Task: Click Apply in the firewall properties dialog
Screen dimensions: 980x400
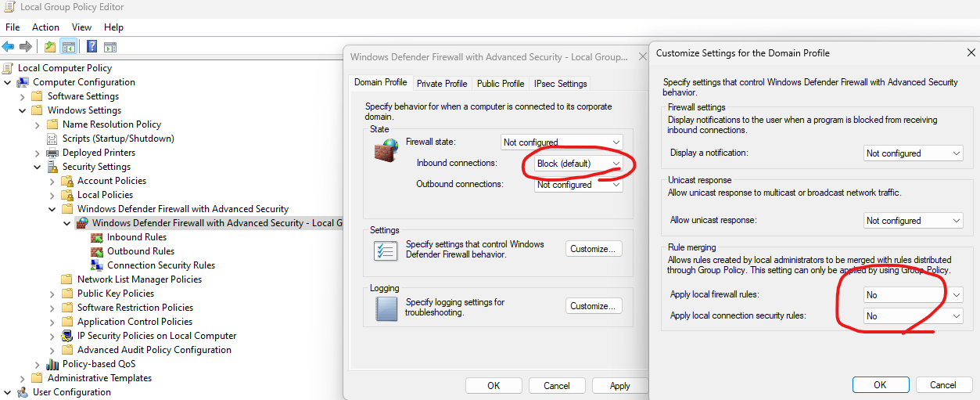Action: click(x=620, y=385)
